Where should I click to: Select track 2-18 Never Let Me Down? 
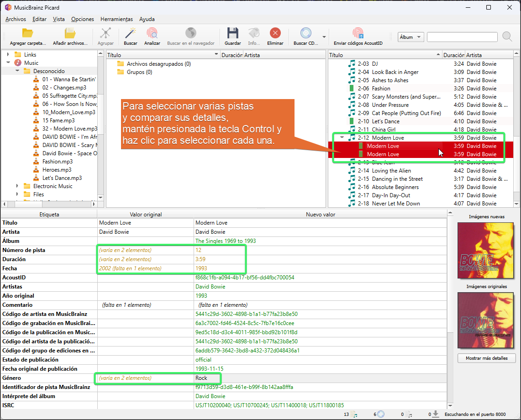[x=389, y=204]
